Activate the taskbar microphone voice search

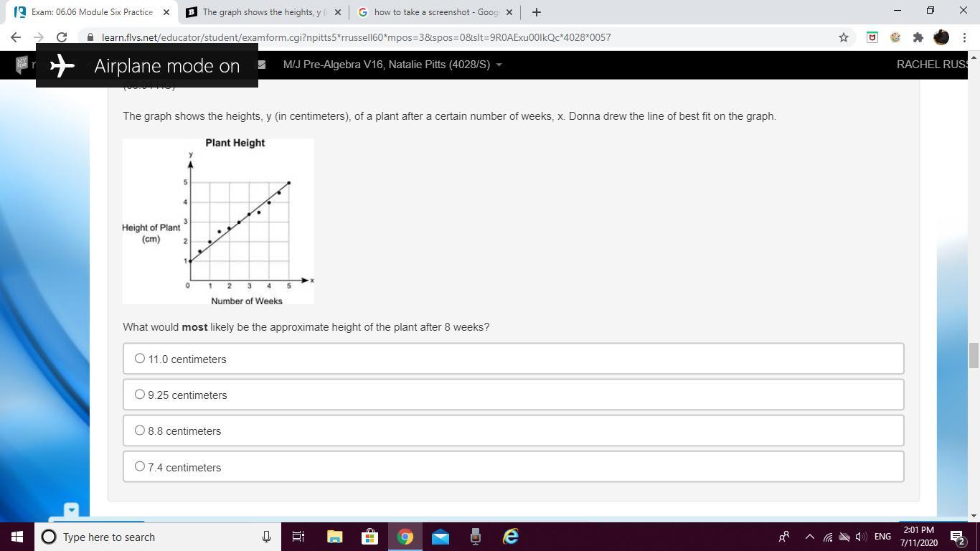[x=266, y=537]
